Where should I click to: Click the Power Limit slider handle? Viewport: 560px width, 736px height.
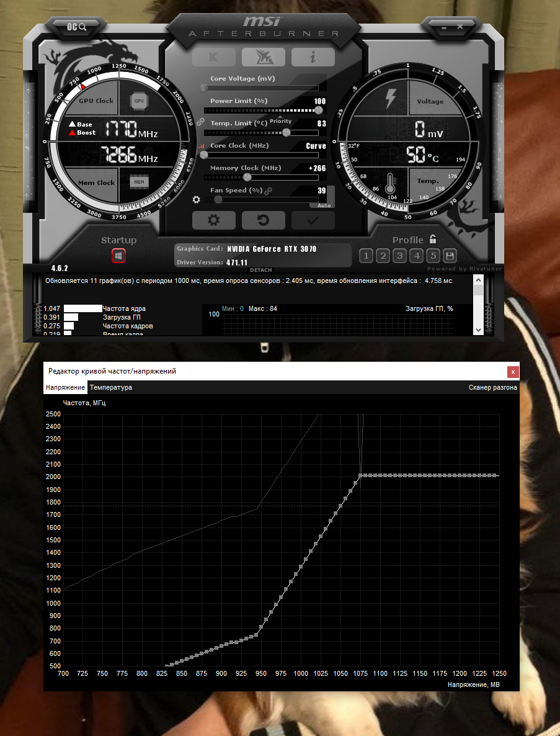pyautogui.click(x=319, y=110)
